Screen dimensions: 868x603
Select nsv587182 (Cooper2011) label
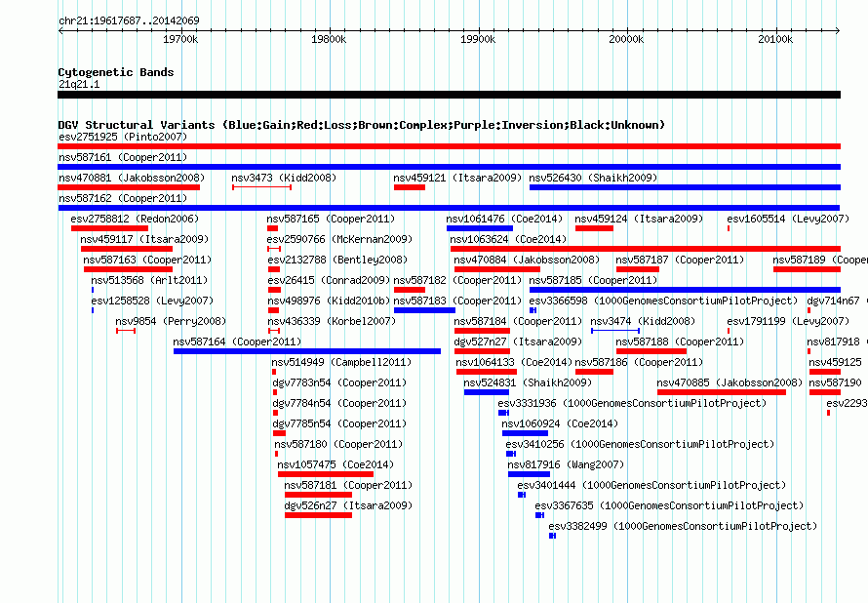tap(457, 280)
